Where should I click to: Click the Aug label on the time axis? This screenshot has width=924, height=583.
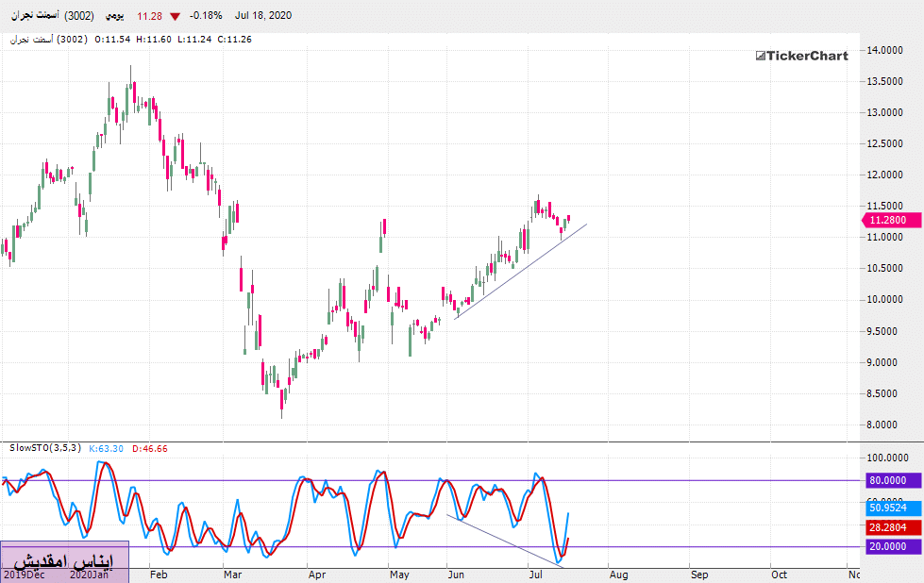pyautogui.click(x=617, y=574)
